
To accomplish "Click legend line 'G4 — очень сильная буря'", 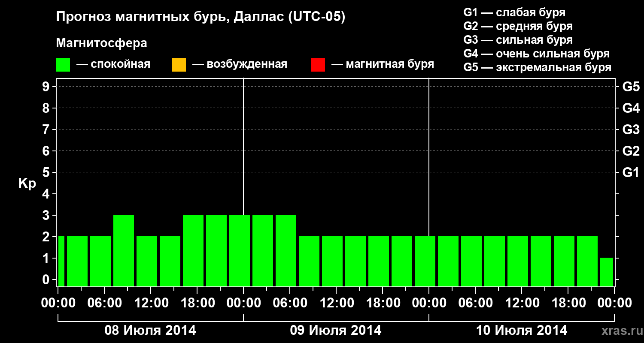I will tap(537, 54).
